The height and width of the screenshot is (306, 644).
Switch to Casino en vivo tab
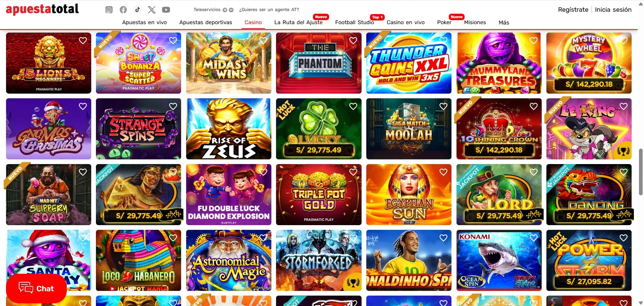pos(406,22)
